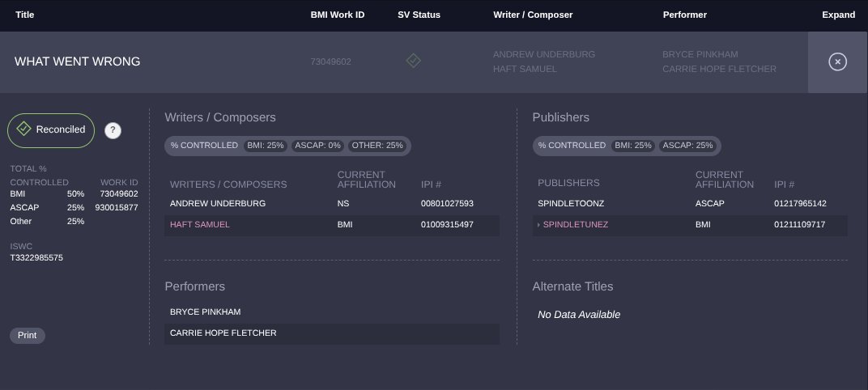Click the SV Status diamond check icon

413,61
